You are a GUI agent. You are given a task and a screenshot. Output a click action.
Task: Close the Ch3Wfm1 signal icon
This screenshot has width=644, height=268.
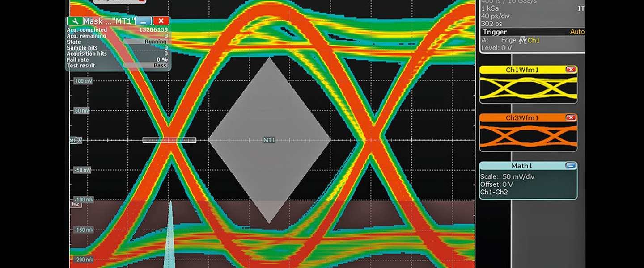pyautogui.click(x=570, y=118)
